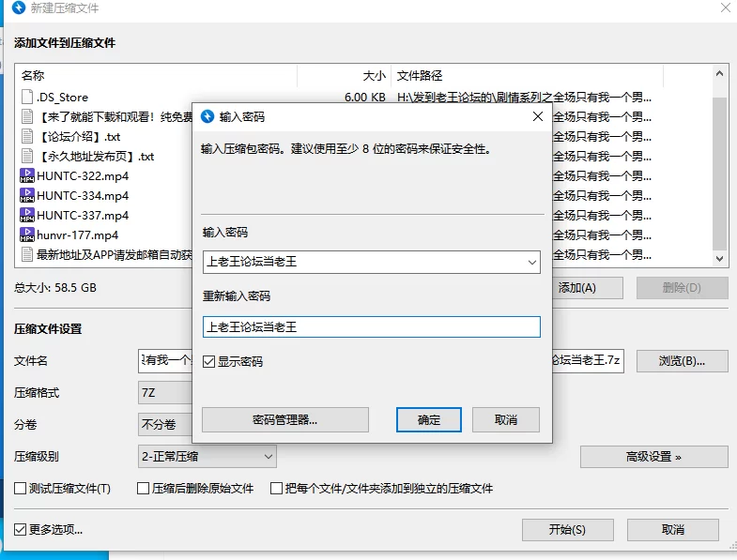Uncheck the 显示密码 checkbox
737x560 pixels.
point(208,362)
